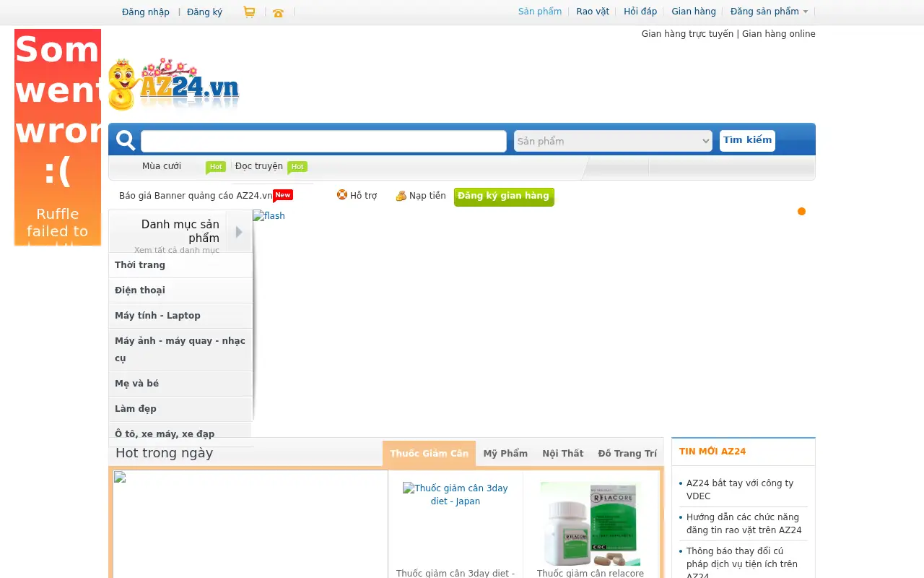The height and width of the screenshot is (578, 924).
Task: Select Sản phẩm in the top menu
Action: [540, 12]
